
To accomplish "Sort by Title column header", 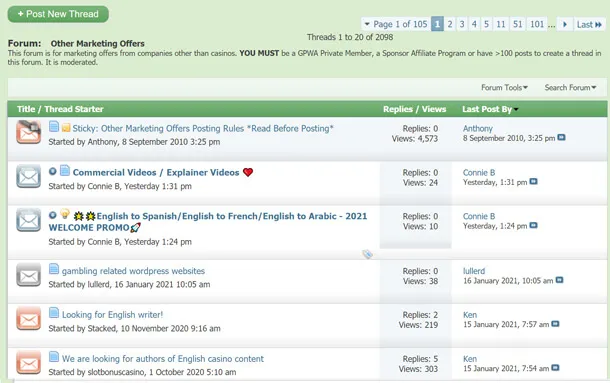I will 26,109.
